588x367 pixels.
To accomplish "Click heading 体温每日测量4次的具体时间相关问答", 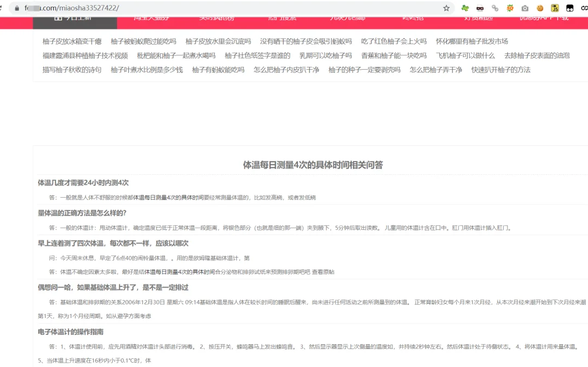I will pos(313,165).
